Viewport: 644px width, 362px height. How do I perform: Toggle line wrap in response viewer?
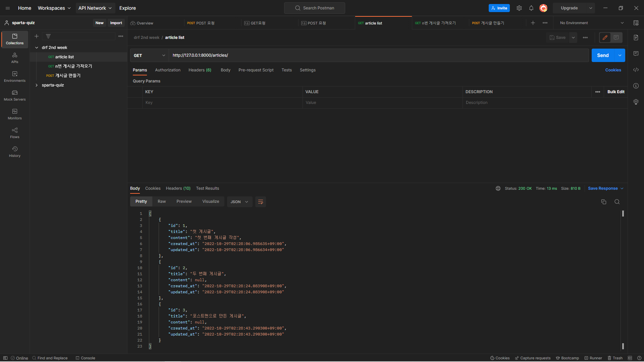point(261,202)
